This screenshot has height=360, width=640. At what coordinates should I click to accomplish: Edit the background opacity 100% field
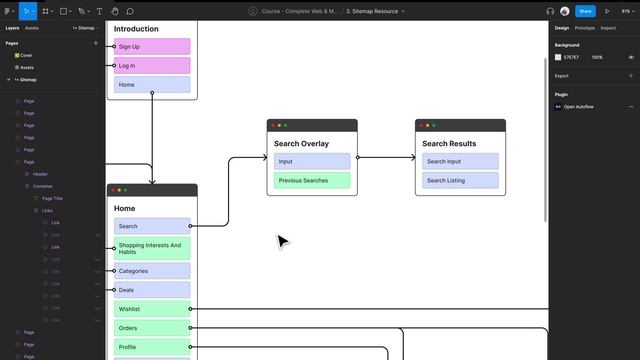(x=597, y=57)
